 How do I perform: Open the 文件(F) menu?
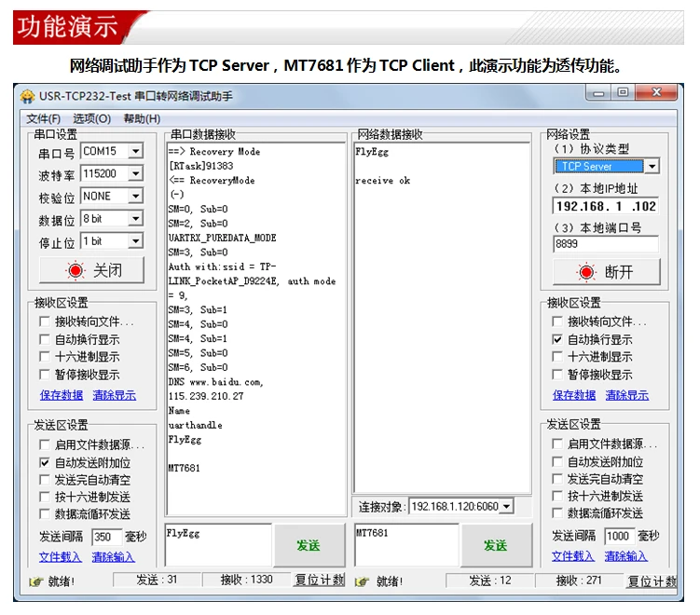point(43,118)
